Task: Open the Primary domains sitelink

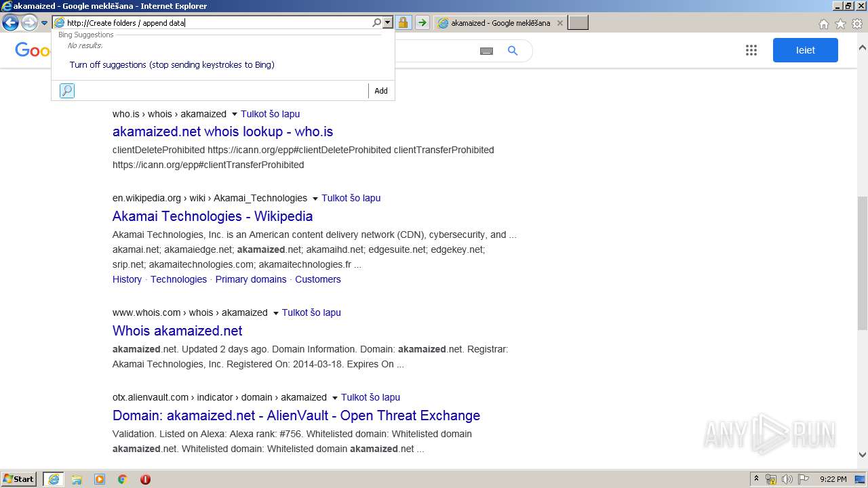Action: (251, 279)
